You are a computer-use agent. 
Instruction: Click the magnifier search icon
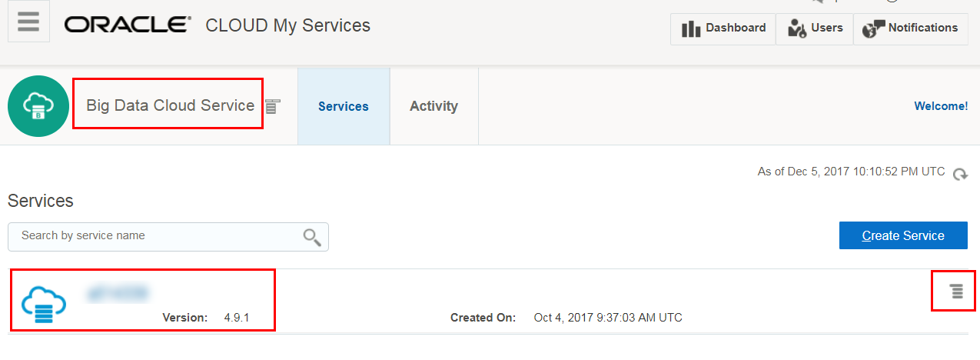(312, 237)
